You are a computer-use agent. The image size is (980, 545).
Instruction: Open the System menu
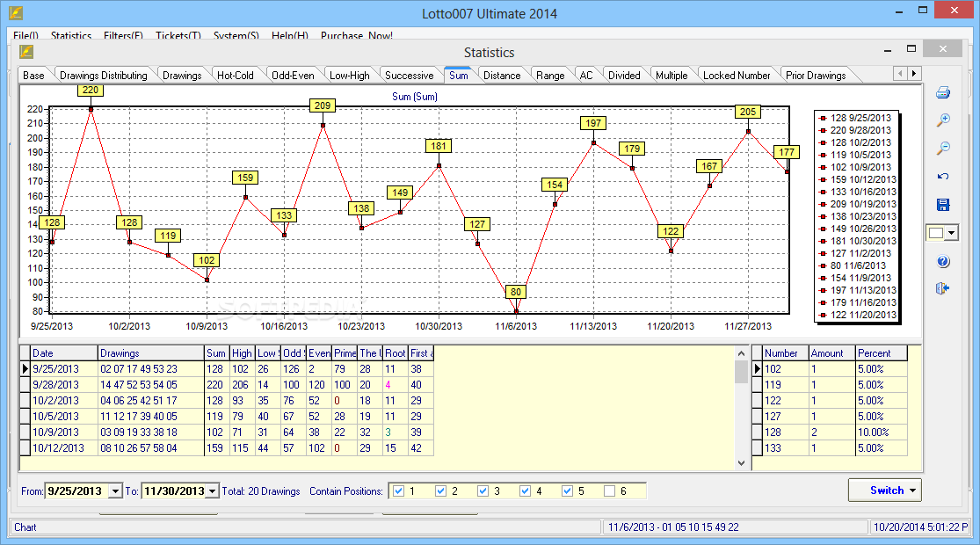point(236,36)
